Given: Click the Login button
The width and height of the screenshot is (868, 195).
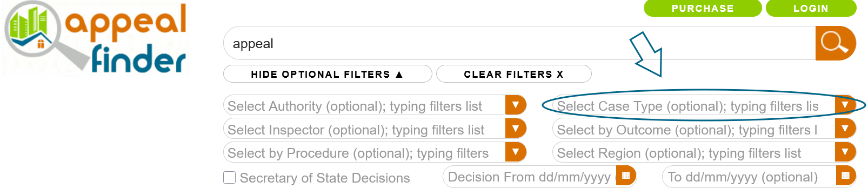Looking at the screenshot, I should [x=811, y=8].
